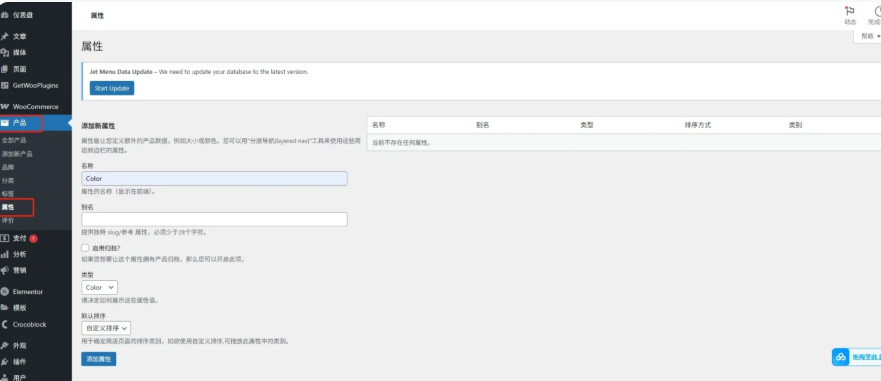Click the 添加属性 button
The image size is (881, 381).
point(98,359)
